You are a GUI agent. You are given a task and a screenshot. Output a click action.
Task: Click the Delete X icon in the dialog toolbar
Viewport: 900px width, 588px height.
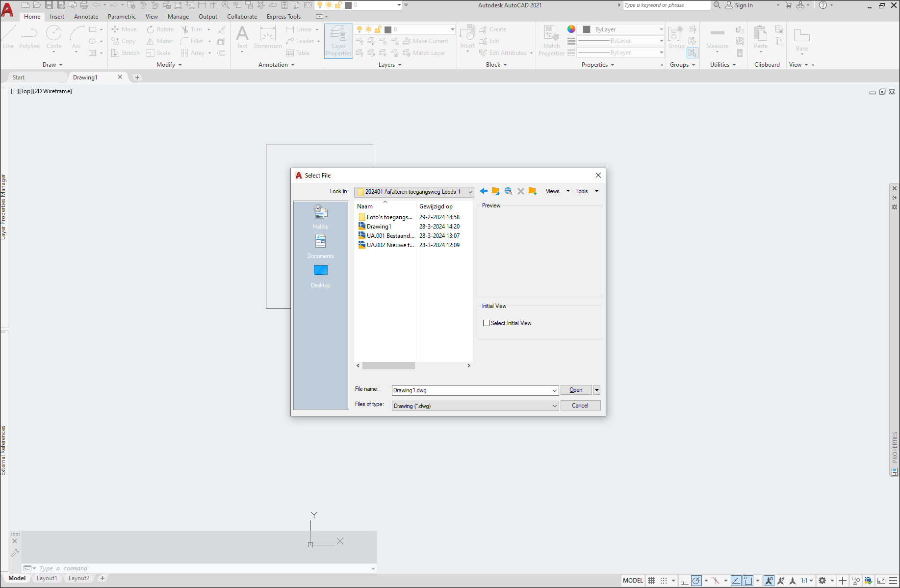[521, 191]
